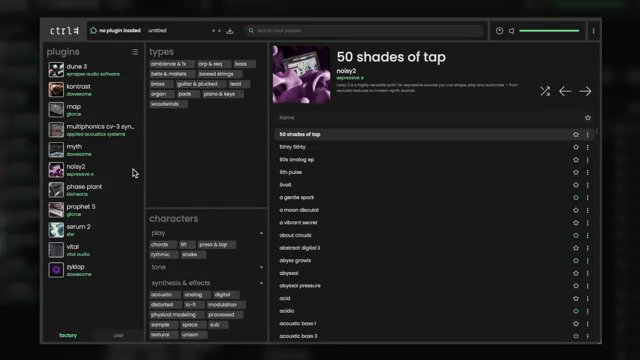Screen dimensions: 640x360
Task: Select noisy2 in plugins list
Action: [93, 170]
